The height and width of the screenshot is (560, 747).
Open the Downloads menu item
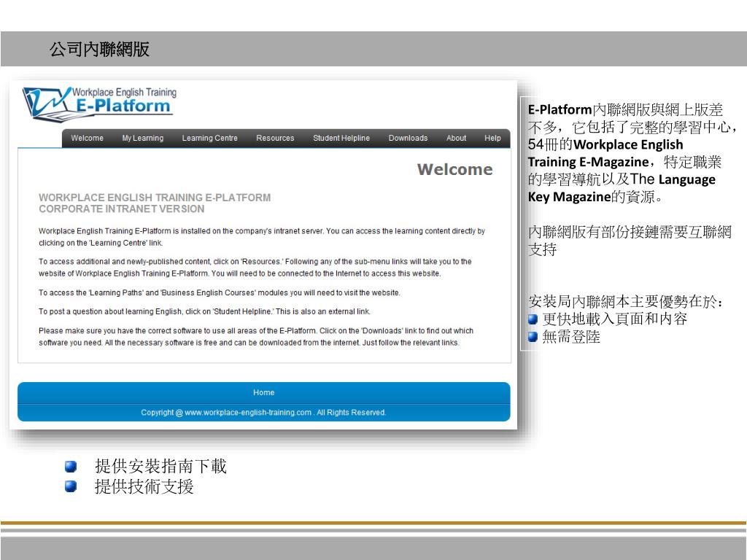[x=408, y=138]
